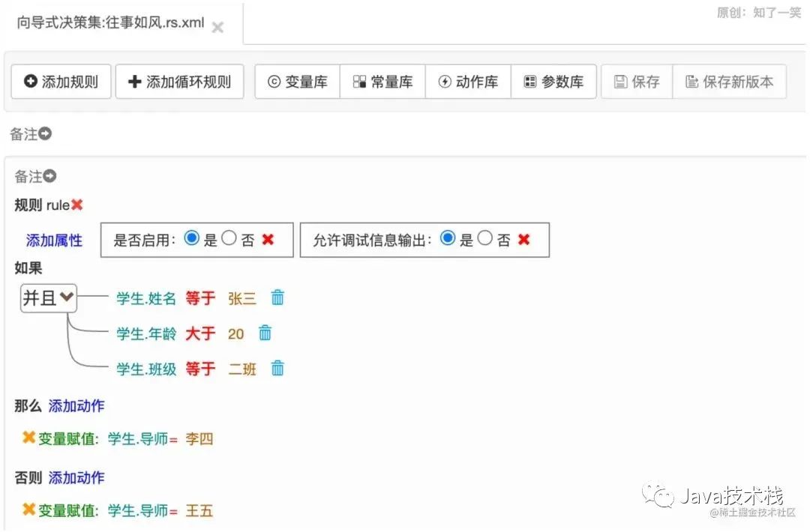This screenshot has height=532, width=810.
Task: Click 添加动作 under 那么
Action: coord(76,406)
